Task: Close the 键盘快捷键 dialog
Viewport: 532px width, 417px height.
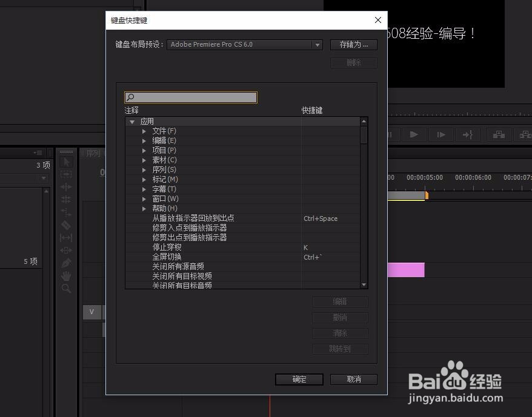Action: tap(378, 20)
